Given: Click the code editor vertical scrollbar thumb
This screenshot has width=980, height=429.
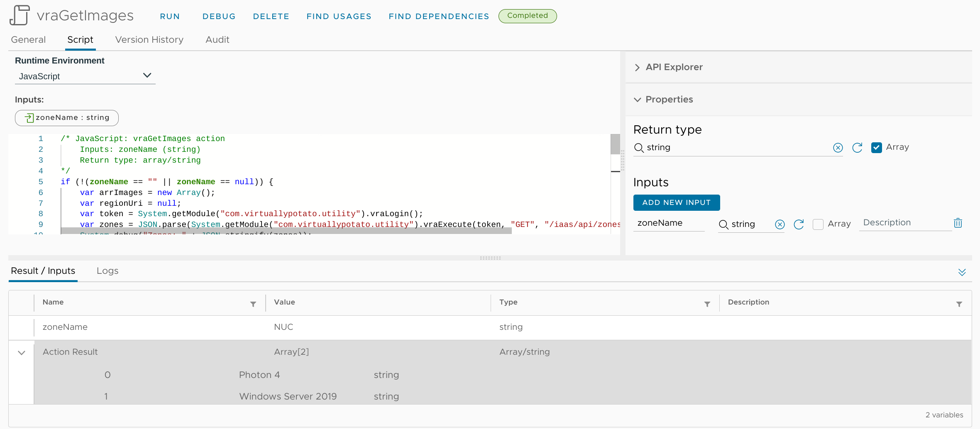Looking at the screenshot, I should tap(615, 144).
